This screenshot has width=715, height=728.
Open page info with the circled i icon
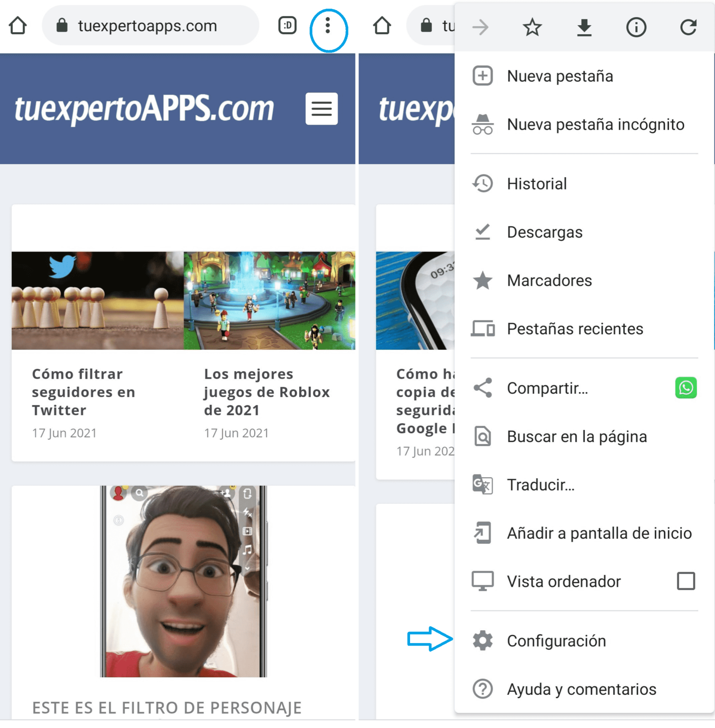(636, 27)
